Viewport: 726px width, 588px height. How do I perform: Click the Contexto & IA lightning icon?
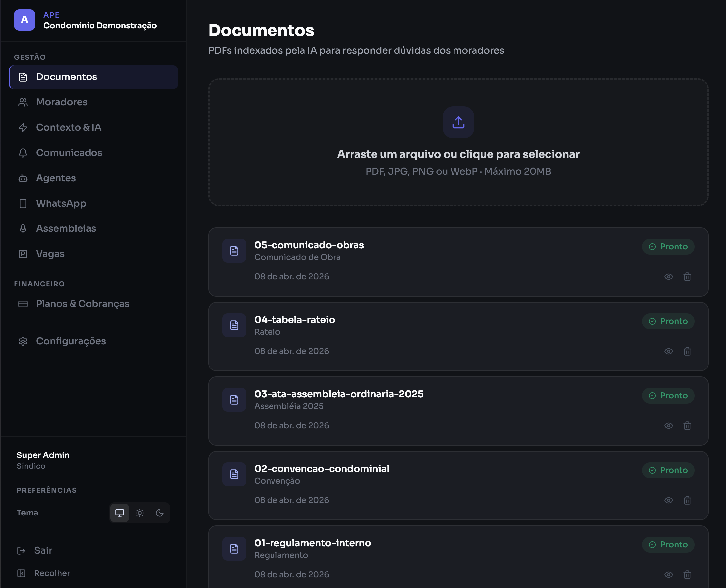[23, 127]
